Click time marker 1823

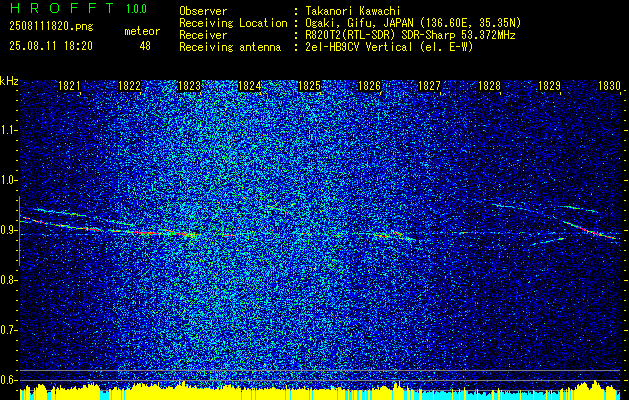point(189,86)
